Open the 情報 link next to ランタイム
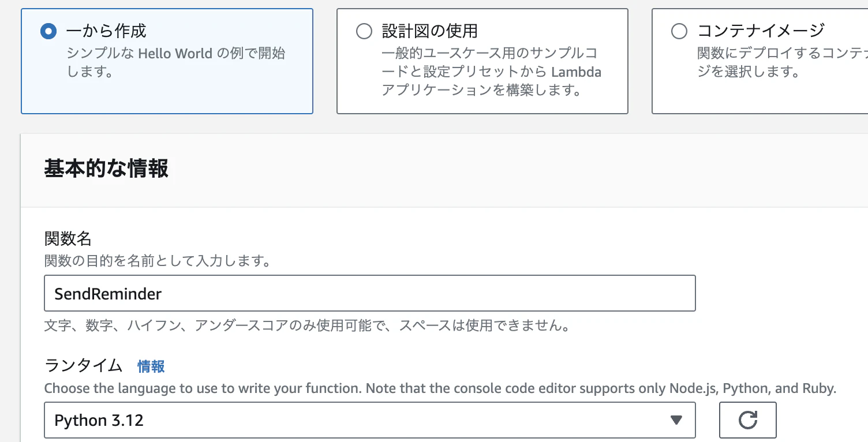The height and width of the screenshot is (442, 868). [151, 366]
